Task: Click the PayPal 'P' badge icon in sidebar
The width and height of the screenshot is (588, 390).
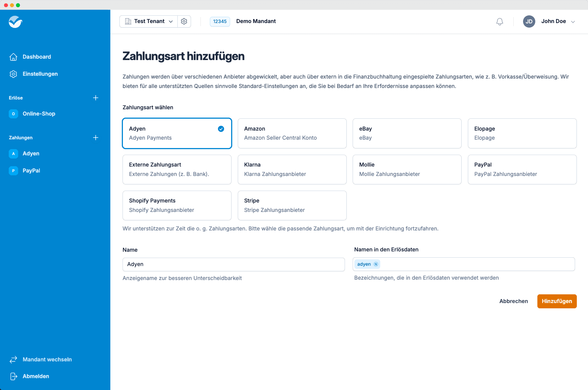Action: click(x=13, y=170)
